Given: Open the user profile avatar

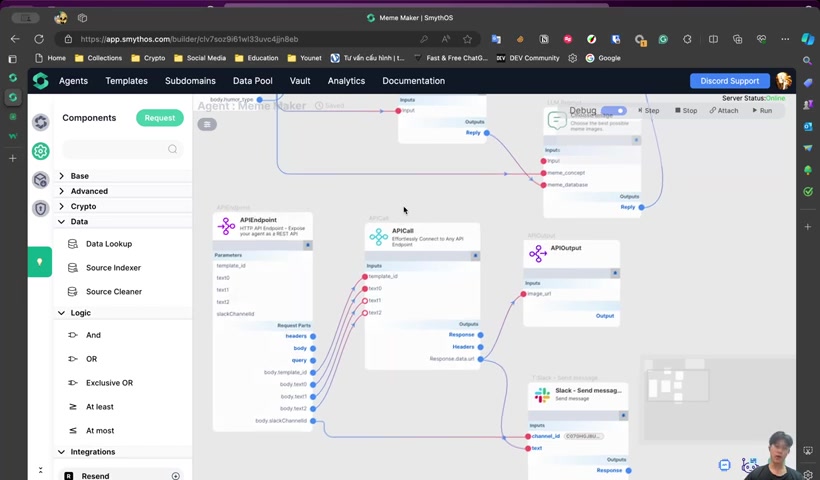Looking at the screenshot, I should (783, 81).
